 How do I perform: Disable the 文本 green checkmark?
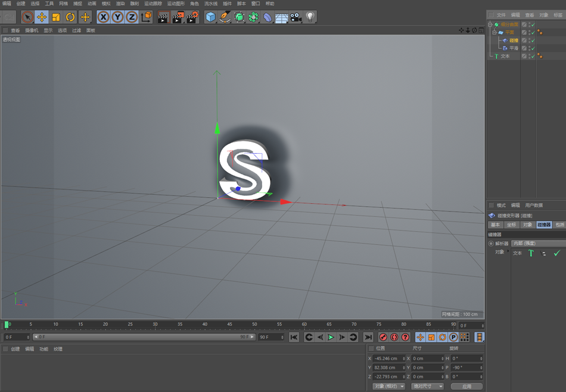(533, 56)
